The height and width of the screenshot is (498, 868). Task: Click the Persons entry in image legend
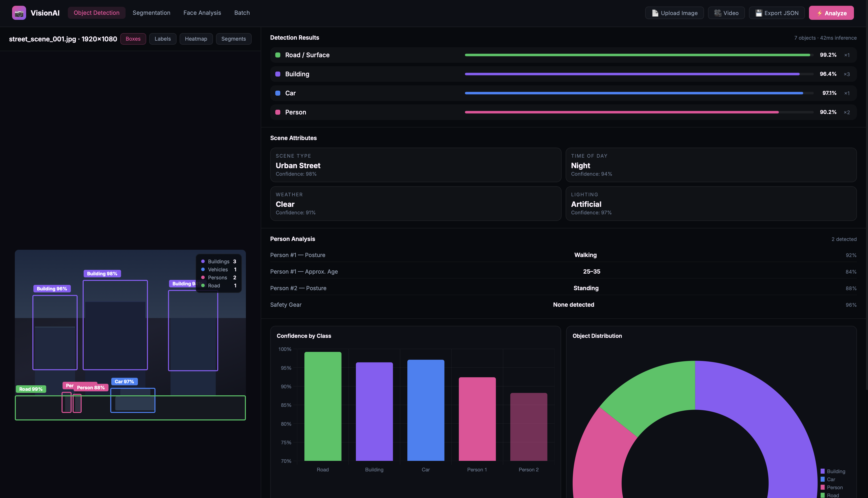pyautogui.click(x=219, y=278)
